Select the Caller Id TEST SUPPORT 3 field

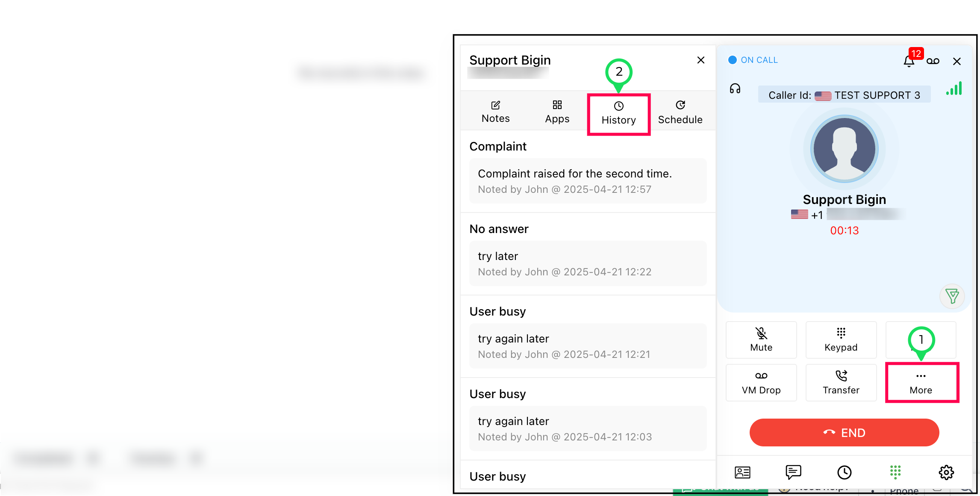[844, 95]
